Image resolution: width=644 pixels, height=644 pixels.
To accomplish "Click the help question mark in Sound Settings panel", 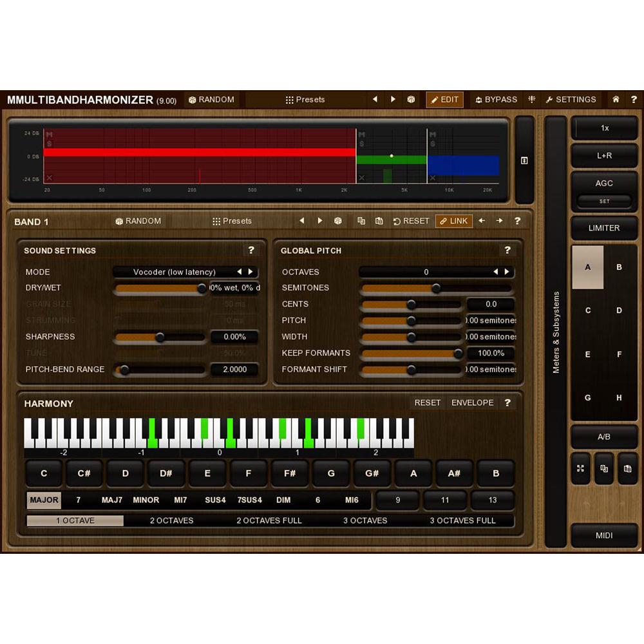I will pyautogui.click(x=251, y=251).
